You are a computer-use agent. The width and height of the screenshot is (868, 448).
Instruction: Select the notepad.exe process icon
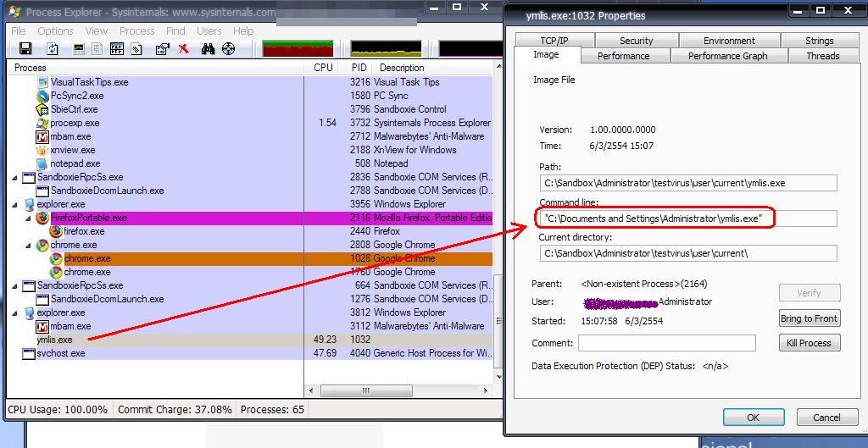point(42,163)
